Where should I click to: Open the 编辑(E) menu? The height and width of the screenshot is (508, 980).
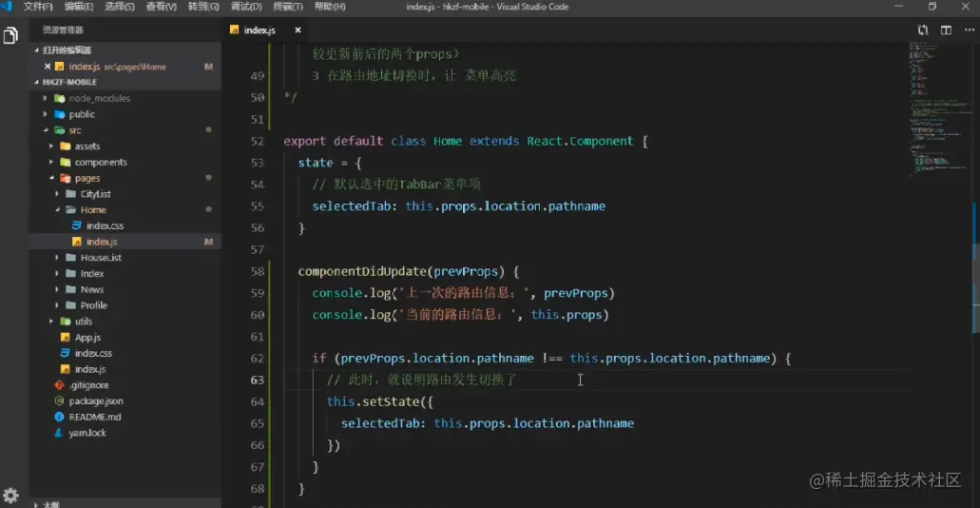79,7
